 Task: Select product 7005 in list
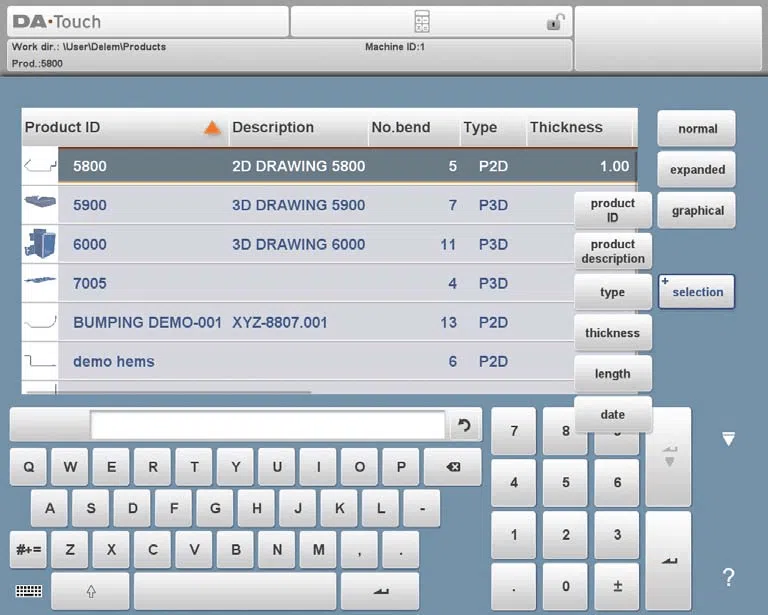pyautogui.click(x=90, y=284)
